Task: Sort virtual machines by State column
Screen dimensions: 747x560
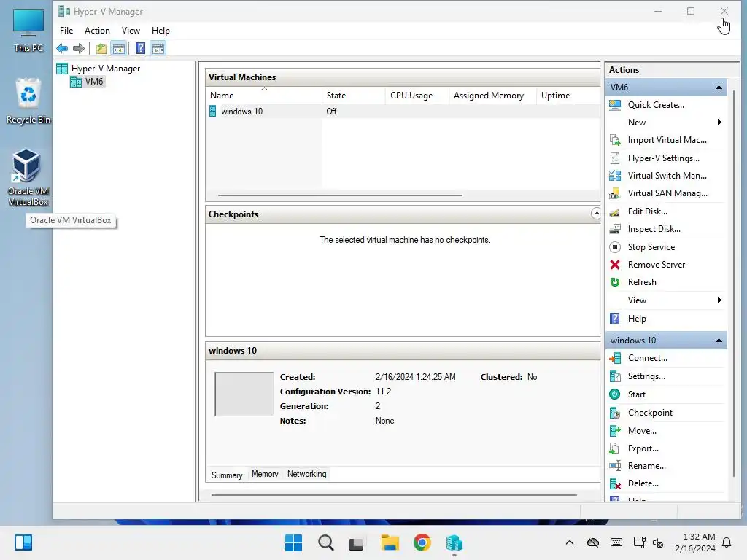Action: tap(354, 96)
